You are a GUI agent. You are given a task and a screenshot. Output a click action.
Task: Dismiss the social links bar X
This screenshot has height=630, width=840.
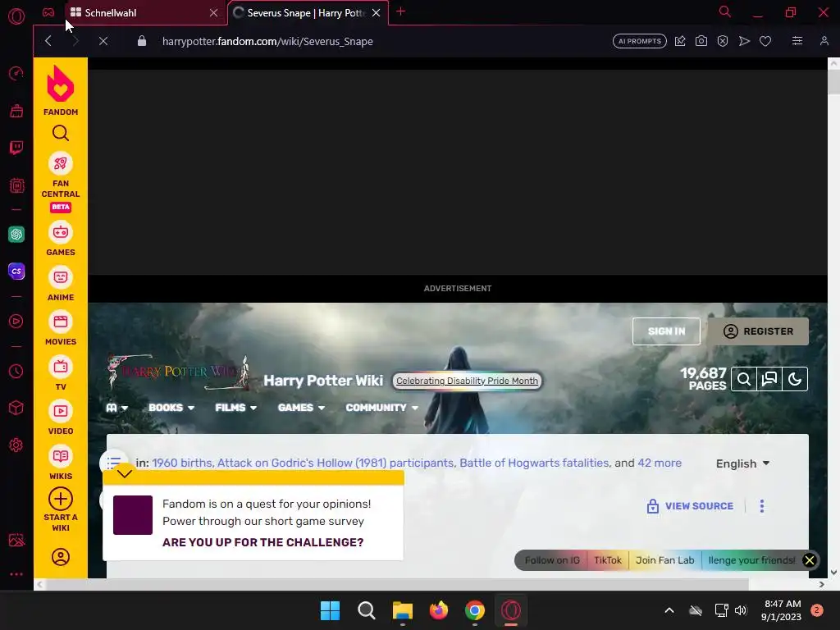tap(810, 560)
